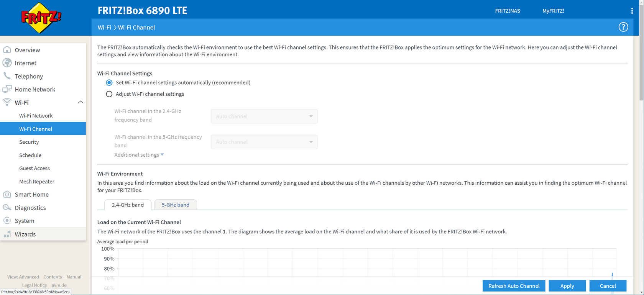
Task: Open the Mesh Repeater submenu item
Action: [x=37, y=182]
